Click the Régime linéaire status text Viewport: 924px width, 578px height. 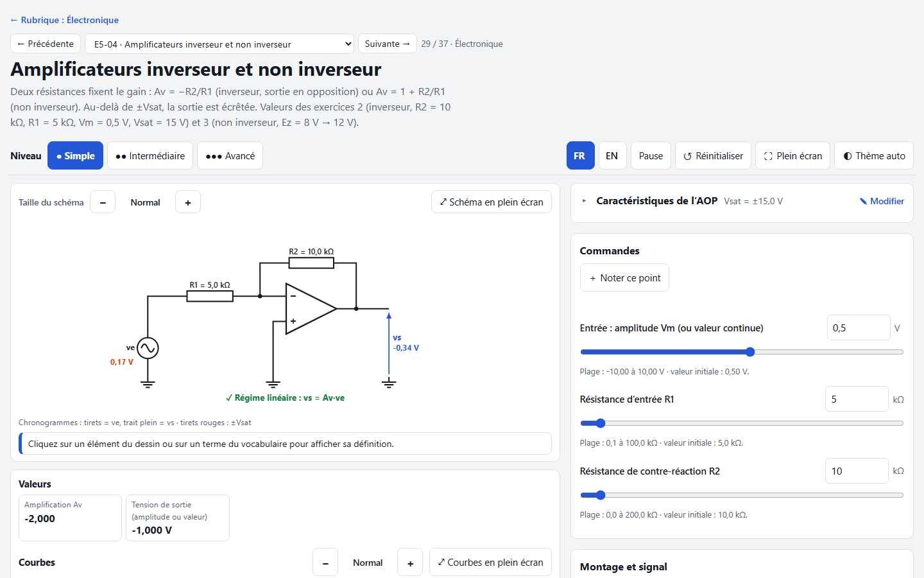[x=285, y=398]
